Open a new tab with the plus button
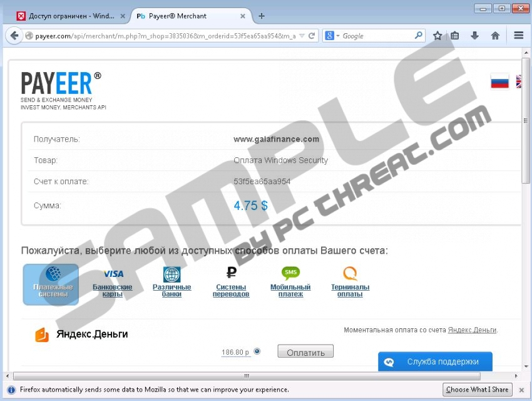This screenshot has height=401, width=532. click(x=262, y=16)
